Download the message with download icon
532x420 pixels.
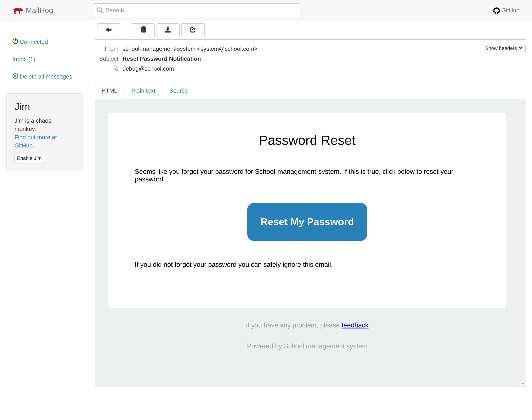click(x=168, y=30)
